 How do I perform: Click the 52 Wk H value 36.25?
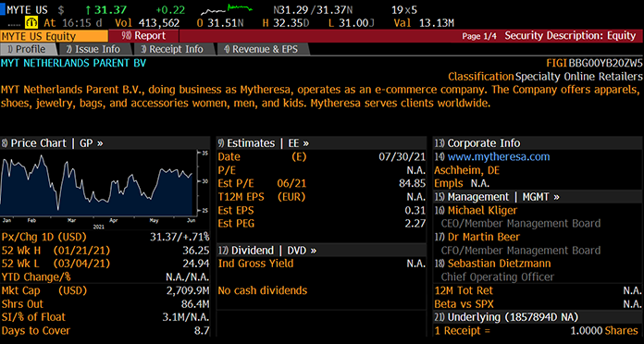click(196, 251)
